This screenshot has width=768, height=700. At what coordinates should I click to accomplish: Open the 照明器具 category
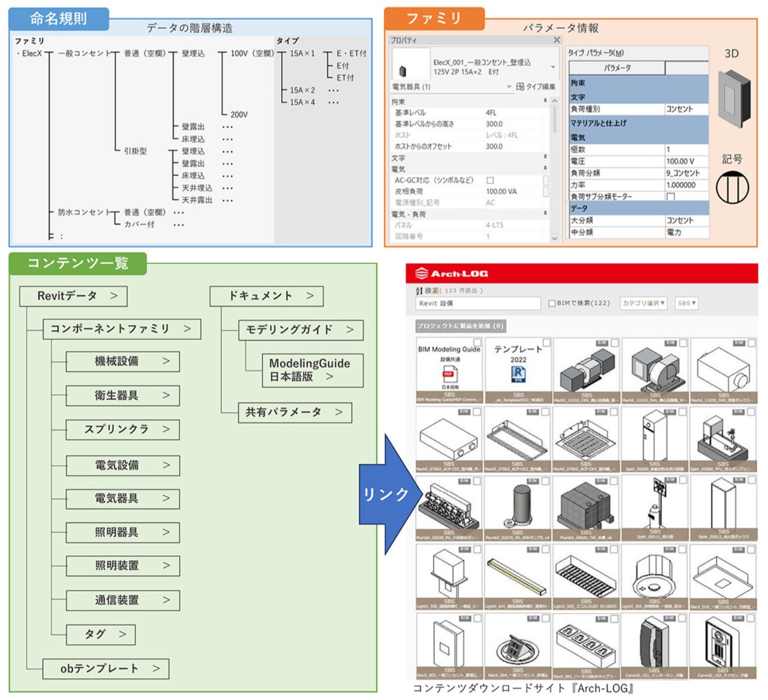coord(123,532)
